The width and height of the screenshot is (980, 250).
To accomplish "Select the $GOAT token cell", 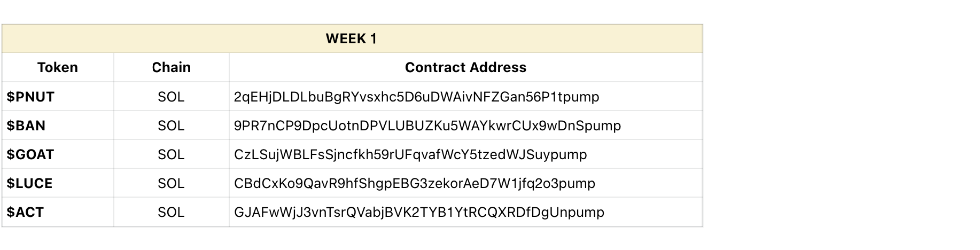I will pos(58,154).
